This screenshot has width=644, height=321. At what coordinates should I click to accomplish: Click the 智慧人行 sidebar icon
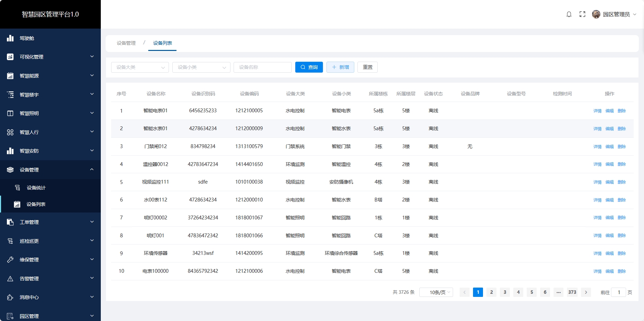point(10,132)
